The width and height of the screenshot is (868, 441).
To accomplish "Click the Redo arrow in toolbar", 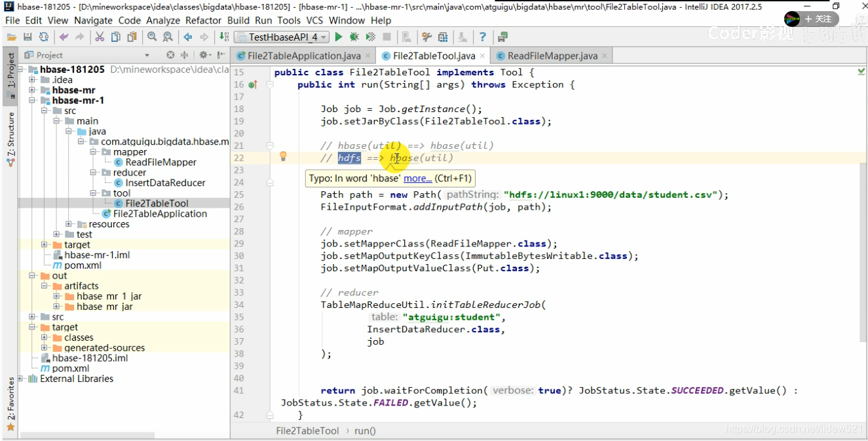I will [x=80, y=37].
